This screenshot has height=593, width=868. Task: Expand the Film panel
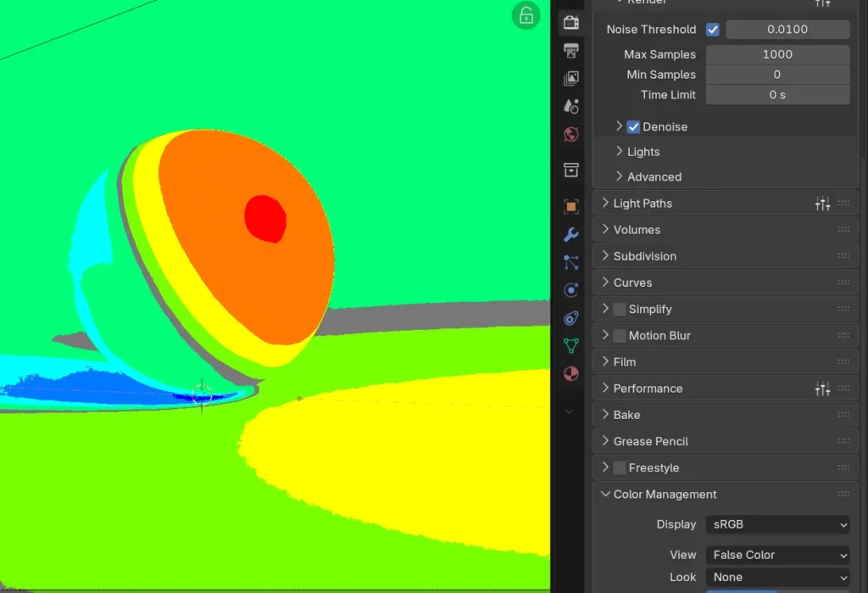click(x=624, y=362)
